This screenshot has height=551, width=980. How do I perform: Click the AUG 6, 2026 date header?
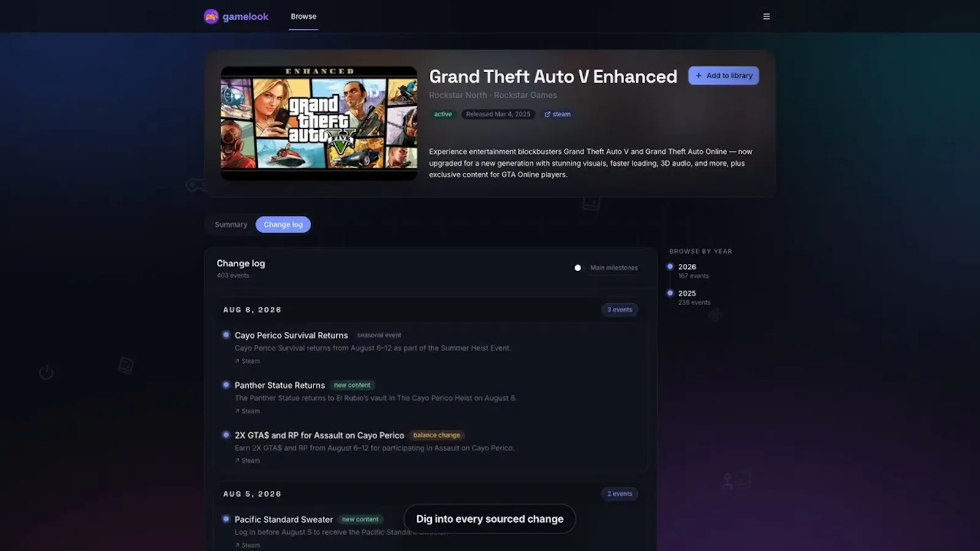point(252,310)
